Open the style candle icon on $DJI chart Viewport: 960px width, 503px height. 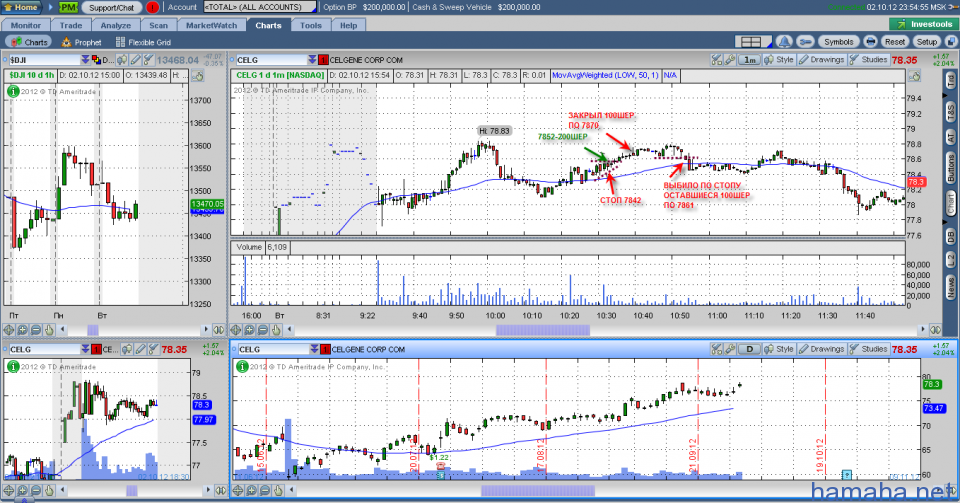pos(122,60)
